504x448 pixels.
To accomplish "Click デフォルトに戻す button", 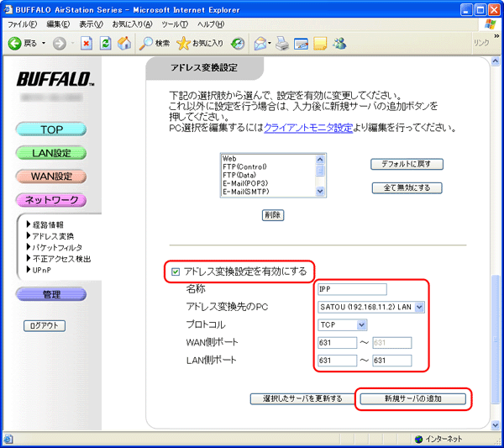I will pos(407,164).
